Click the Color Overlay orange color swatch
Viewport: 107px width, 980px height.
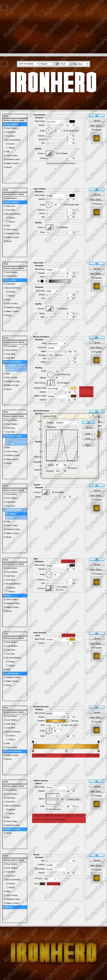(x=72, y=639)
